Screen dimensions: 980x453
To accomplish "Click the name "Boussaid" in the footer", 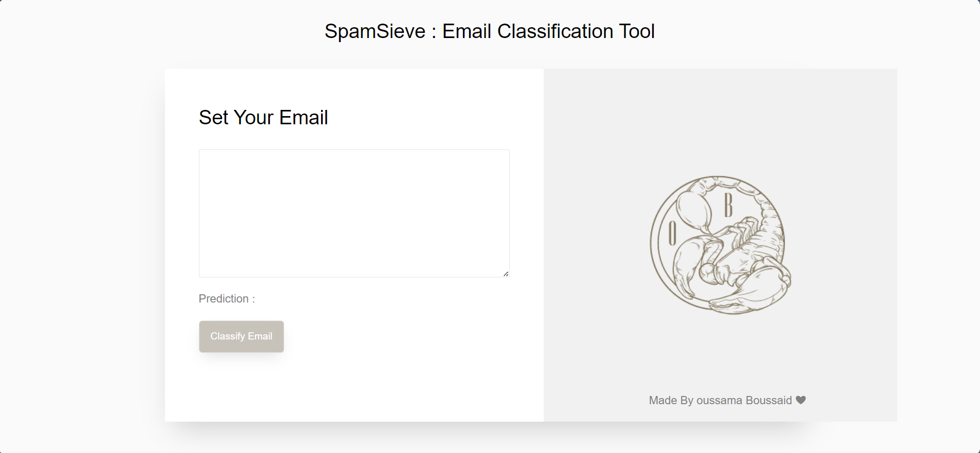I will pyautogui.click(x=768, y=401).
